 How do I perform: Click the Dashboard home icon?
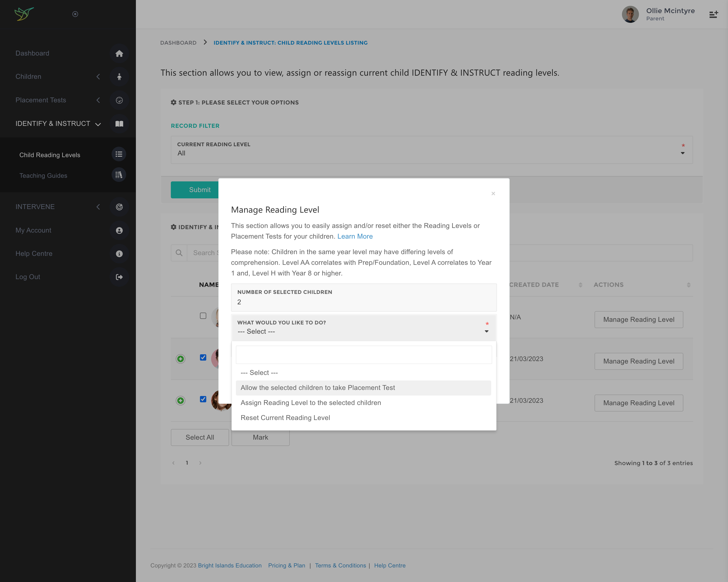(119, 53)
